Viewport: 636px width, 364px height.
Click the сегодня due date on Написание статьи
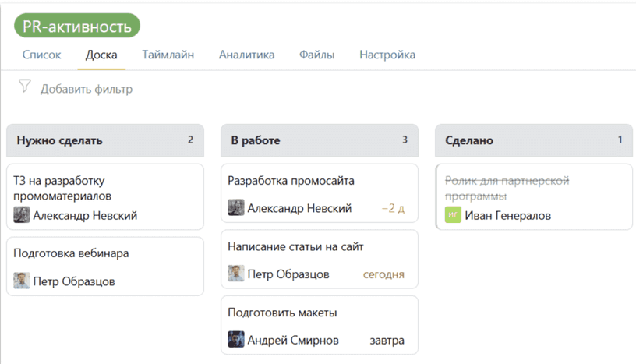point(383,274)
